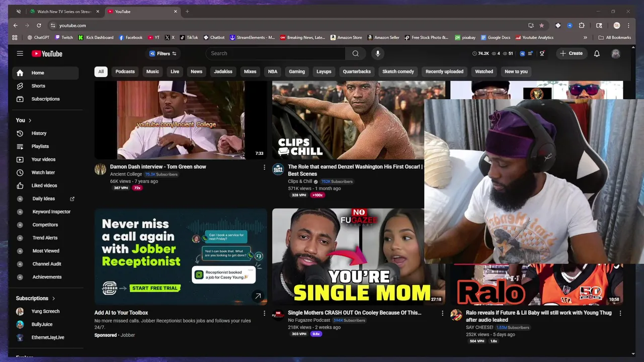This screenshot has height=362, width=644.
Task: Open the YouTube hamburger guide menu
Action: tap(20, 53)
